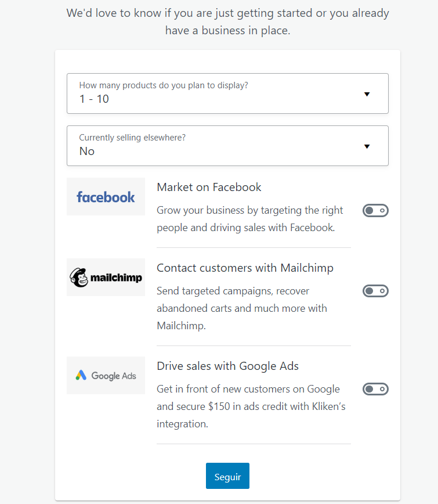Click the 'We'd love to know' intro text
The image size is (438, 504).
click(x=227, y=21)
